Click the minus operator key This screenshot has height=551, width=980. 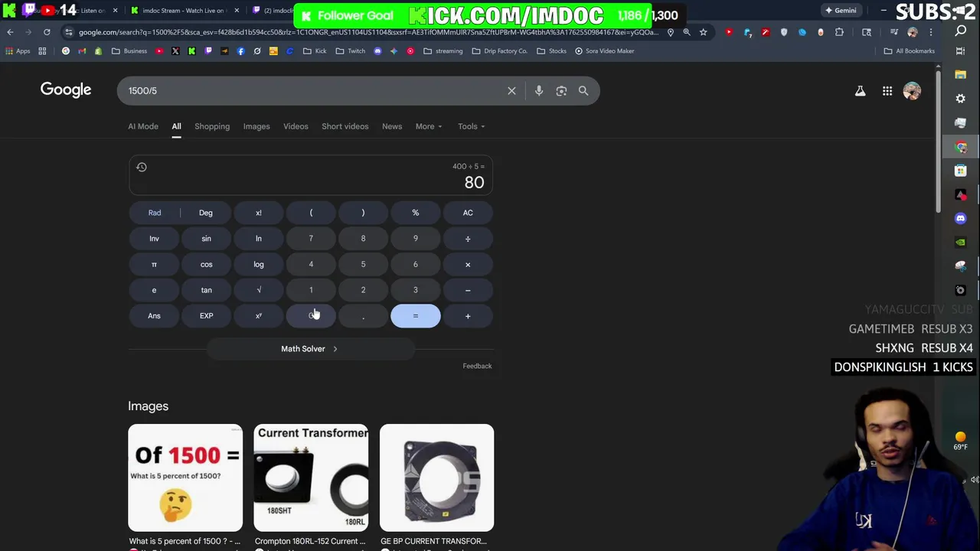pos(468,290)
